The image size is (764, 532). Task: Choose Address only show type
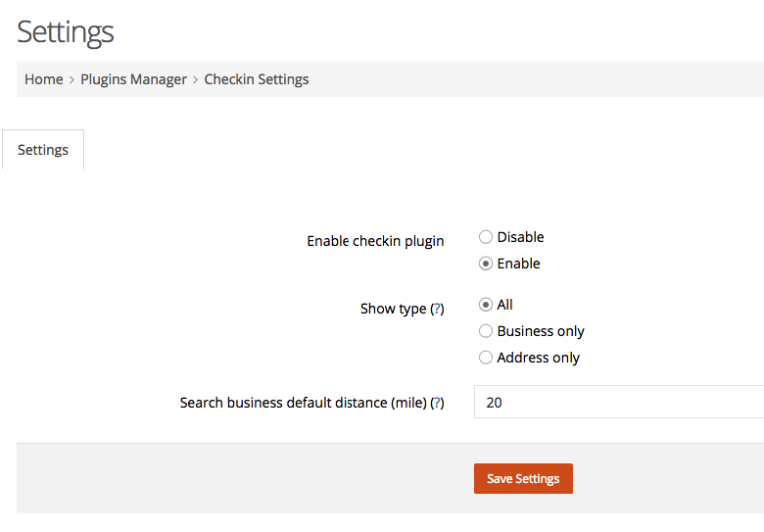pyautogui.click(x=485, y=358)
